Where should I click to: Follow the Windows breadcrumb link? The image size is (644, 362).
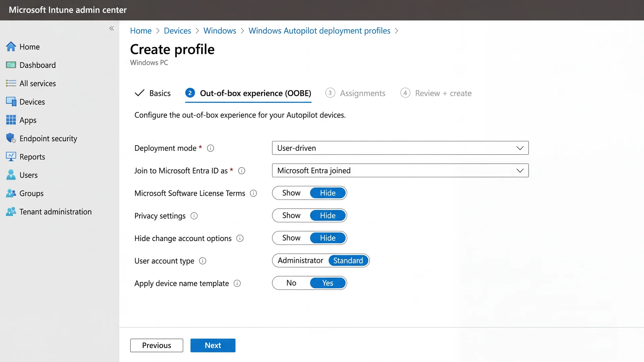click(x=220, y=31)
